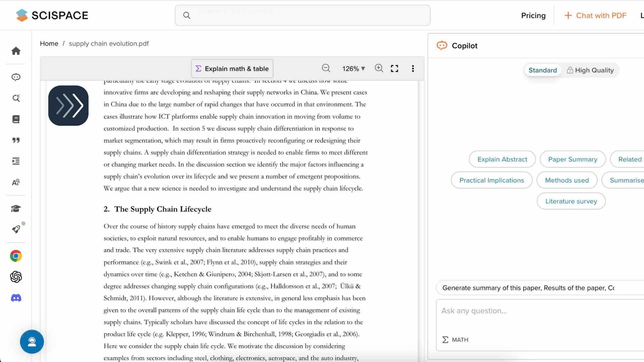Image resolution: width=644 pixels, height=362 pixels.
Task: Click the rocket icon with green badge
Action: (16, 229)
